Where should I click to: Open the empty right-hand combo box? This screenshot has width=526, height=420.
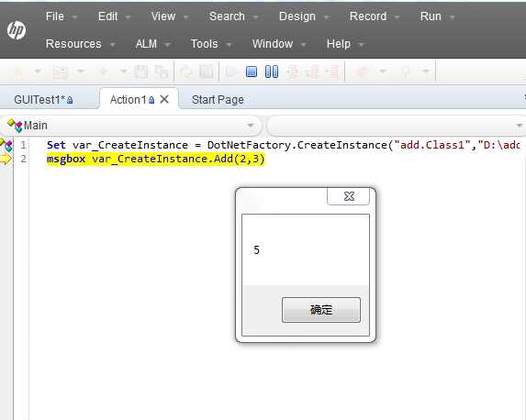(x=397, y=126)
